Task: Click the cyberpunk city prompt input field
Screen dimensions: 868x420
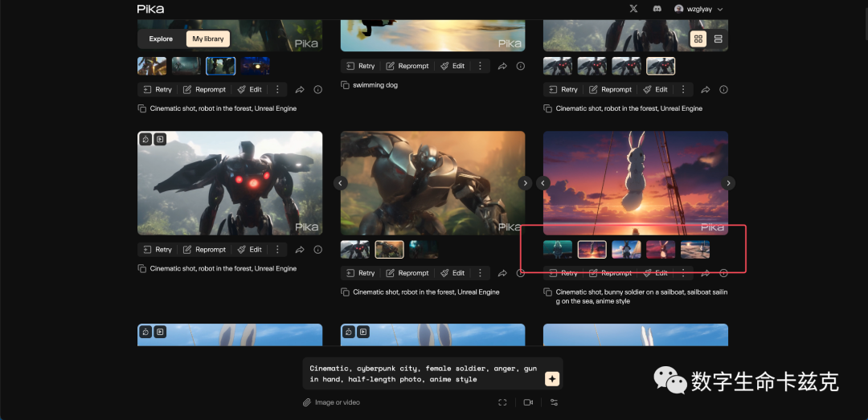Action: (424, 373)
